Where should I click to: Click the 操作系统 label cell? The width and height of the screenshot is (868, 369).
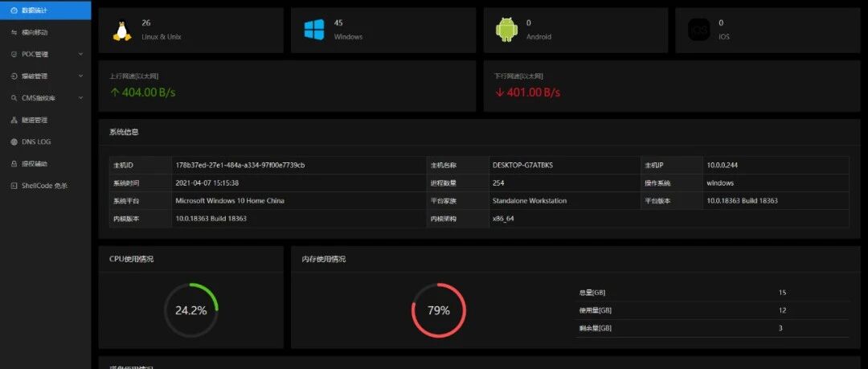click(x=672, y=182)
